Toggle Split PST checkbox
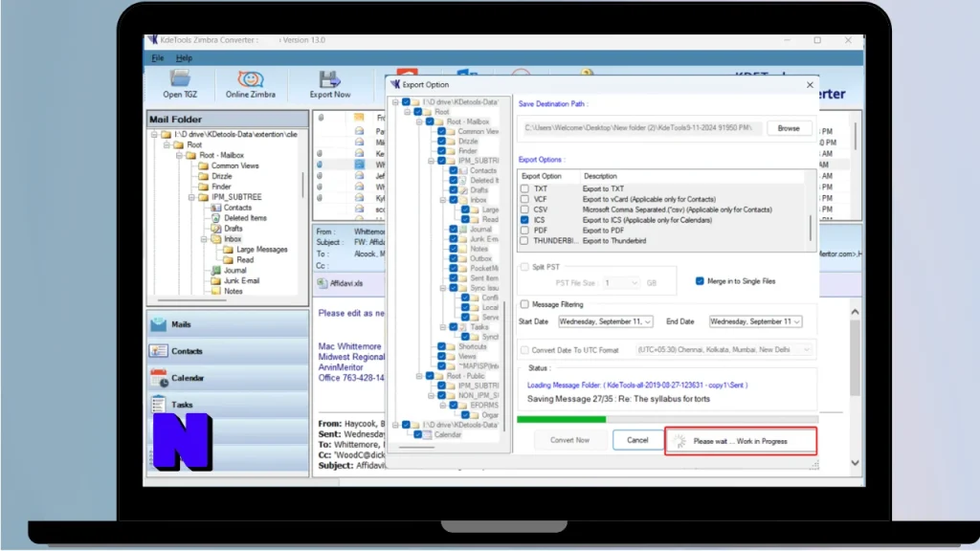 point(524,267)
